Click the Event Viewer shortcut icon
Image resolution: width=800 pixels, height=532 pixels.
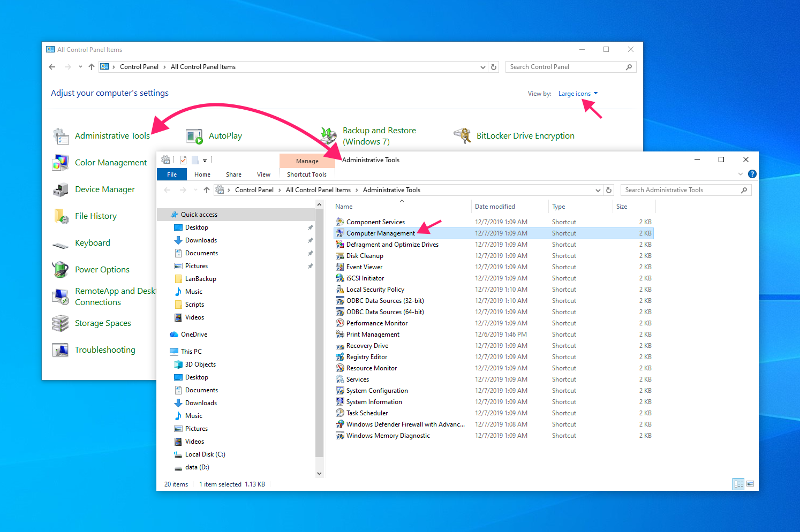click(x=339, y=267)
